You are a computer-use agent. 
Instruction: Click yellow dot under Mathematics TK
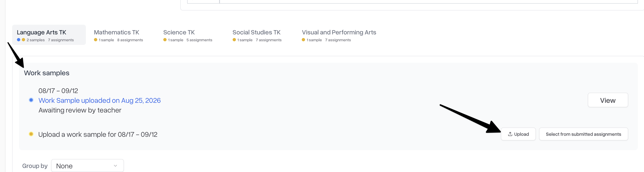(x=95, y=40)
